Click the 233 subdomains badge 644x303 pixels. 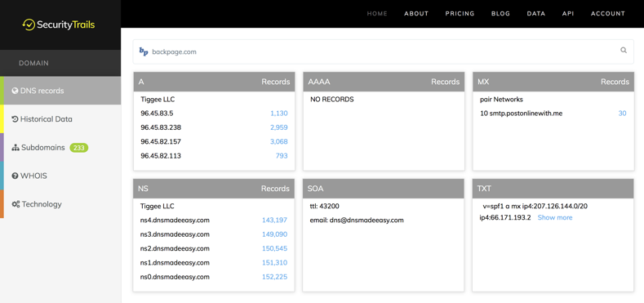pyautogui.click(x=79, y=148)
